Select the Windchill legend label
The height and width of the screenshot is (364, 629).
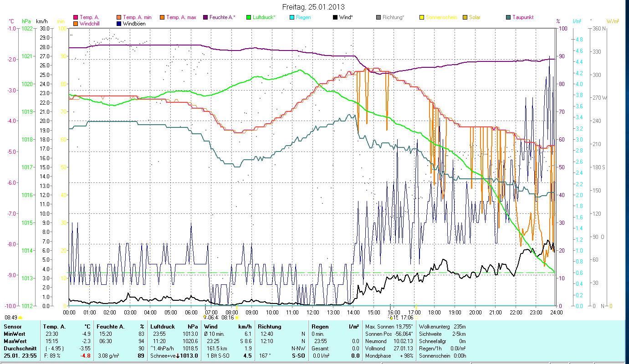[90, 23]
